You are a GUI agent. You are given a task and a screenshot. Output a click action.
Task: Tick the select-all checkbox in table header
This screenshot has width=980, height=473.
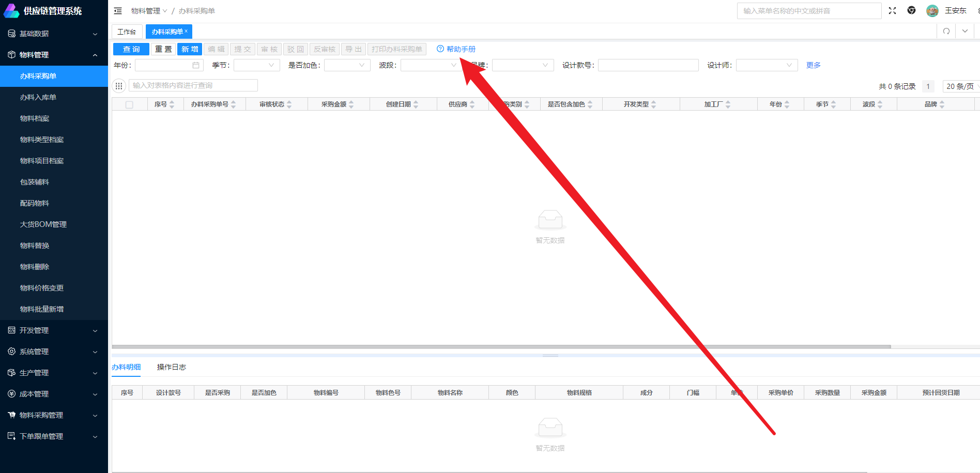pyautogui.click(x=129, y=104)
